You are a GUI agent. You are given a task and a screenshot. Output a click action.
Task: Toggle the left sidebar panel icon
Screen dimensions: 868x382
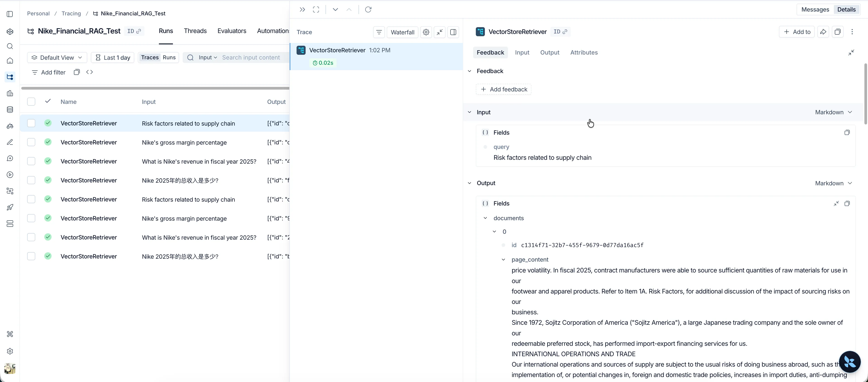10,14
